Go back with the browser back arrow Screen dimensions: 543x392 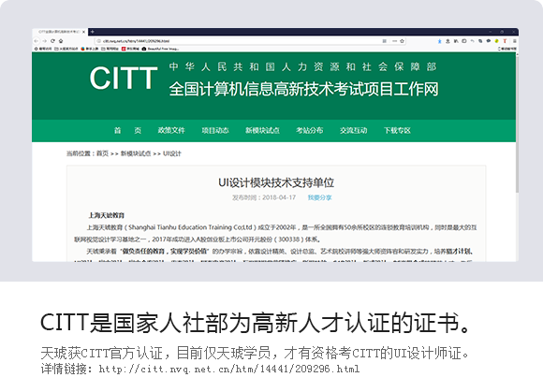tap(37, 41)
